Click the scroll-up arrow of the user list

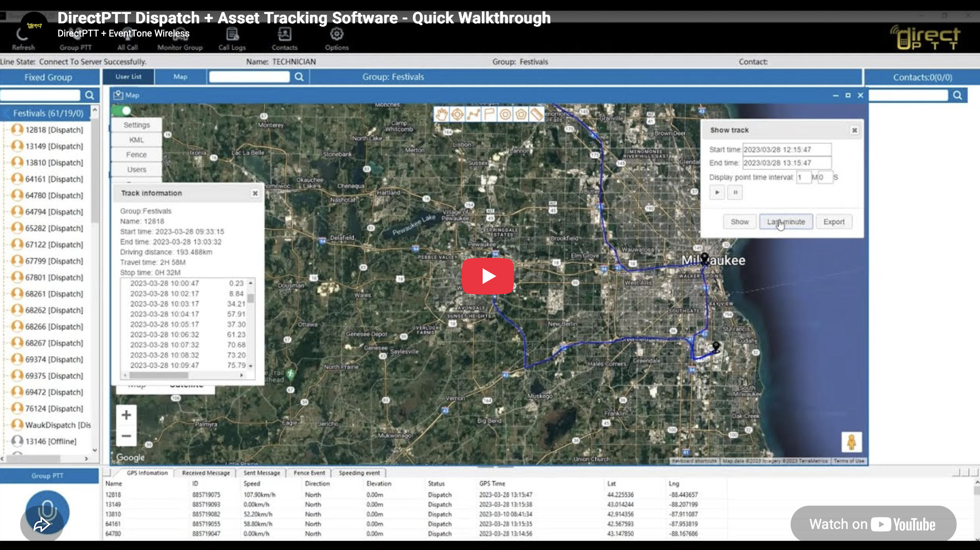pyautogui.click(x=95, y=110)
